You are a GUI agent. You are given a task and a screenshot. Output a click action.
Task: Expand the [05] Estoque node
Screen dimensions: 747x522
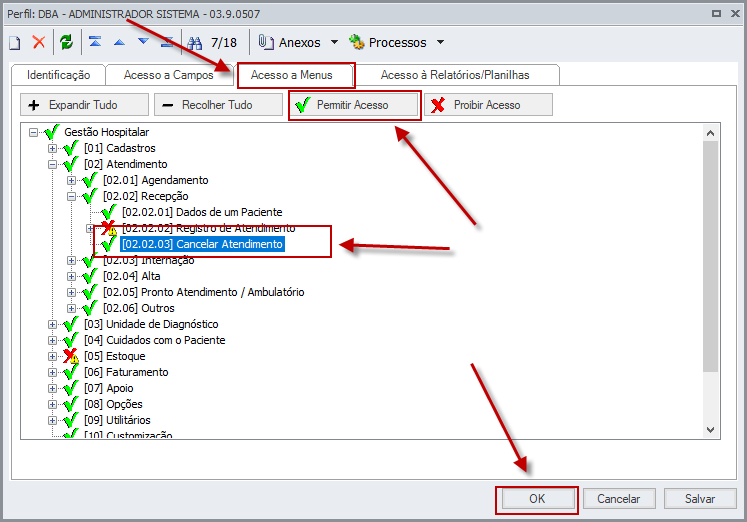coord(52,356)
